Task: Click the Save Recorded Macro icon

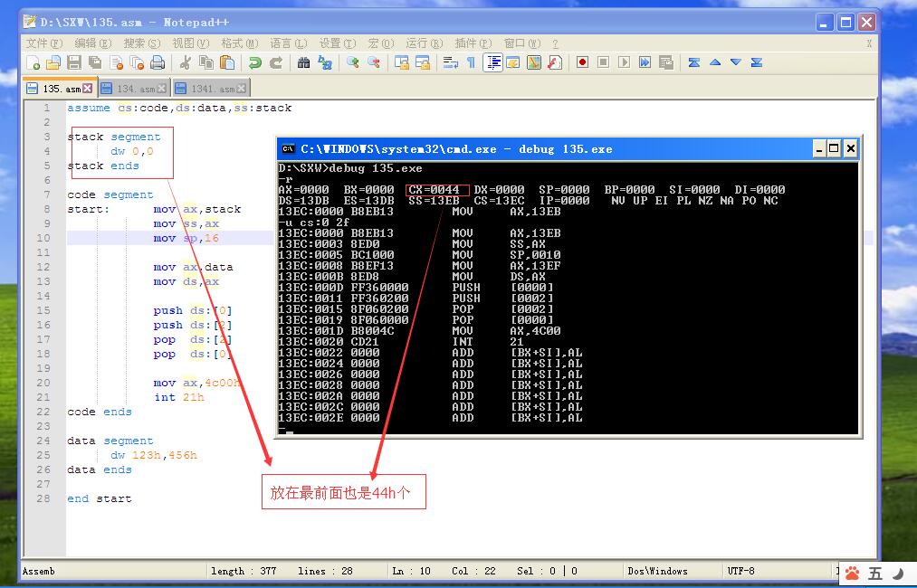Action: tap(665, 62)
